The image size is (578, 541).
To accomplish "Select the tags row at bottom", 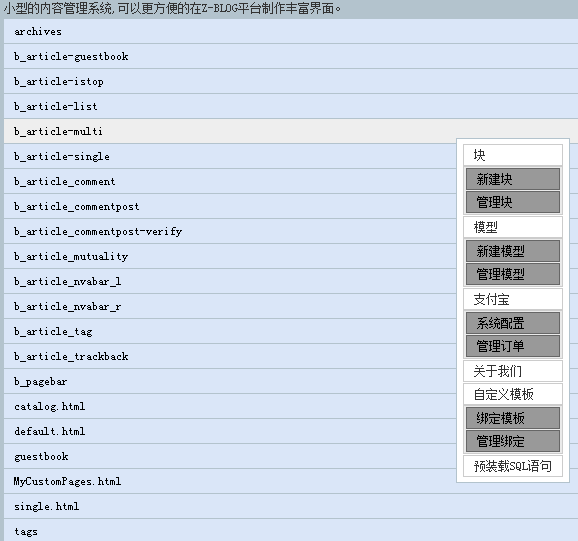I will (x=291, y=531).
